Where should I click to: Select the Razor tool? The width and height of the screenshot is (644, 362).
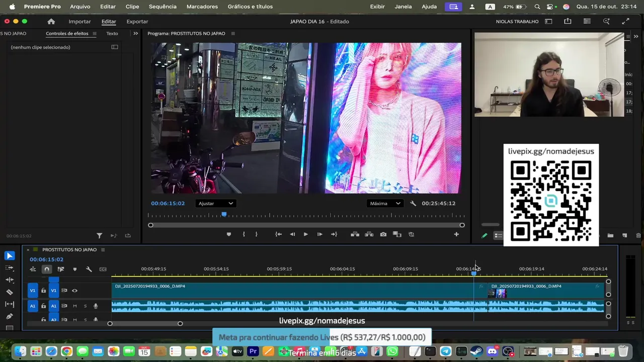click(9, 292)
